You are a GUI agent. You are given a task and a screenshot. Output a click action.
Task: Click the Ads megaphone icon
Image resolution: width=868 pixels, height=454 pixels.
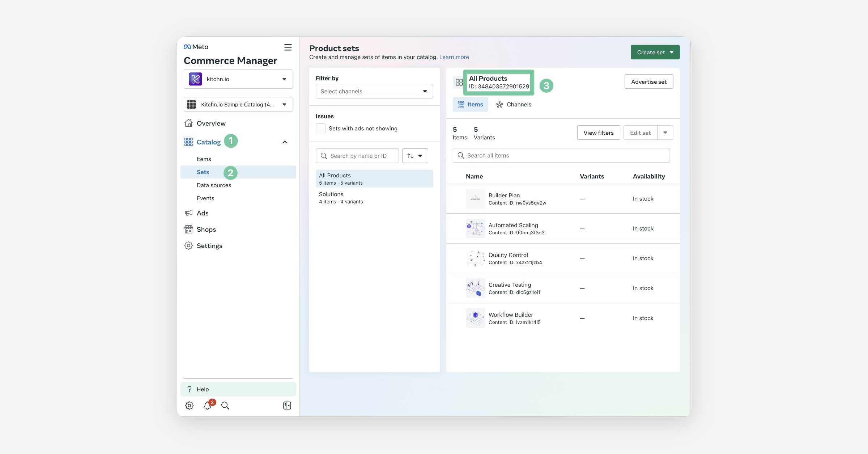click(188, 213)
